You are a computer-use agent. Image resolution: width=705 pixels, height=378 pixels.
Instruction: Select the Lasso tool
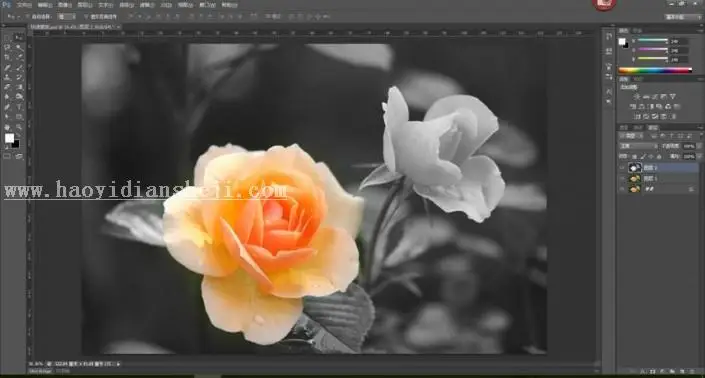(7, 47)
